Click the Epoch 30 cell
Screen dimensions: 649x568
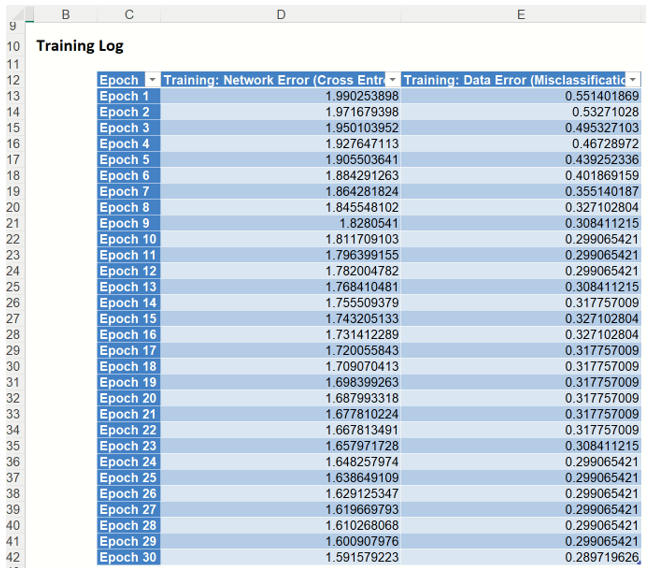click(129, 557)
